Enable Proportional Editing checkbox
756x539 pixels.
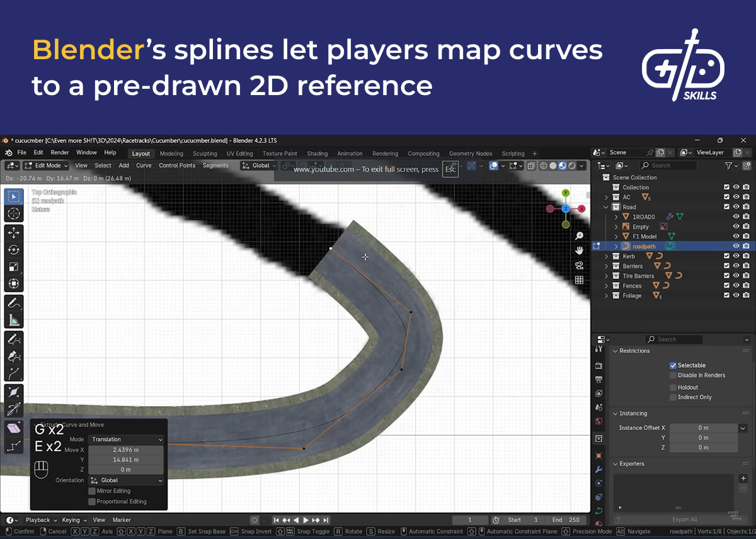tap(92, 501)
